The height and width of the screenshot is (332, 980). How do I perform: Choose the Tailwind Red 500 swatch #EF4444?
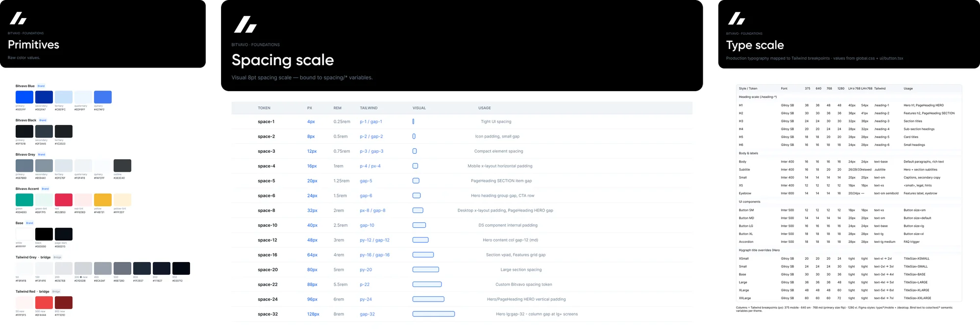coord(44,303)
